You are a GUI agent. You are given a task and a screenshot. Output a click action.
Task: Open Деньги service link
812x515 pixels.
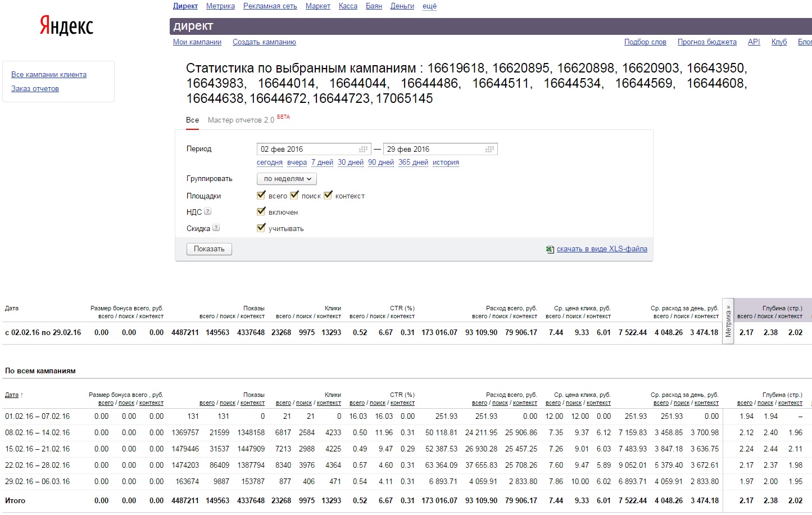point(402,6)
